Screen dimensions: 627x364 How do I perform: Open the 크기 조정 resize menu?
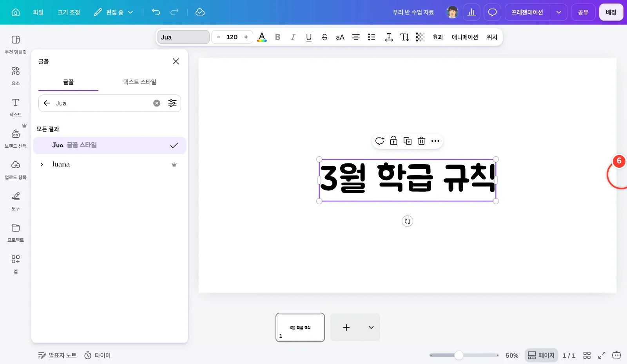tap(69, 12)
